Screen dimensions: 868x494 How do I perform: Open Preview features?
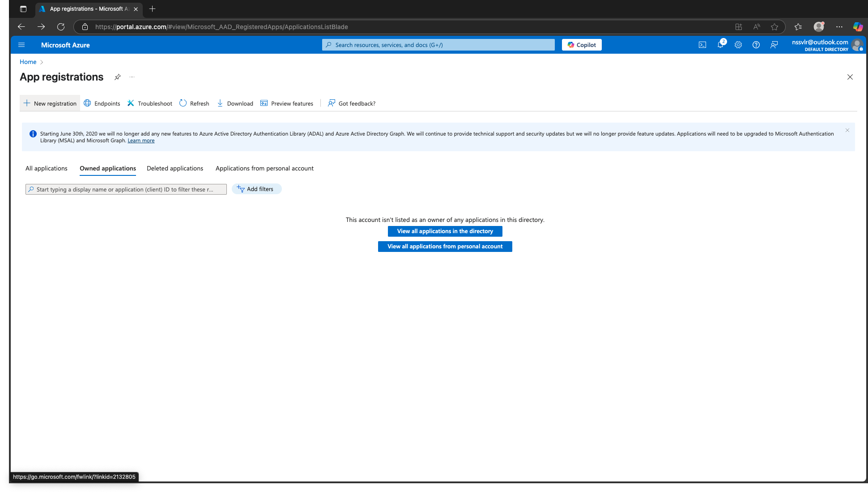tap(287, 103)
